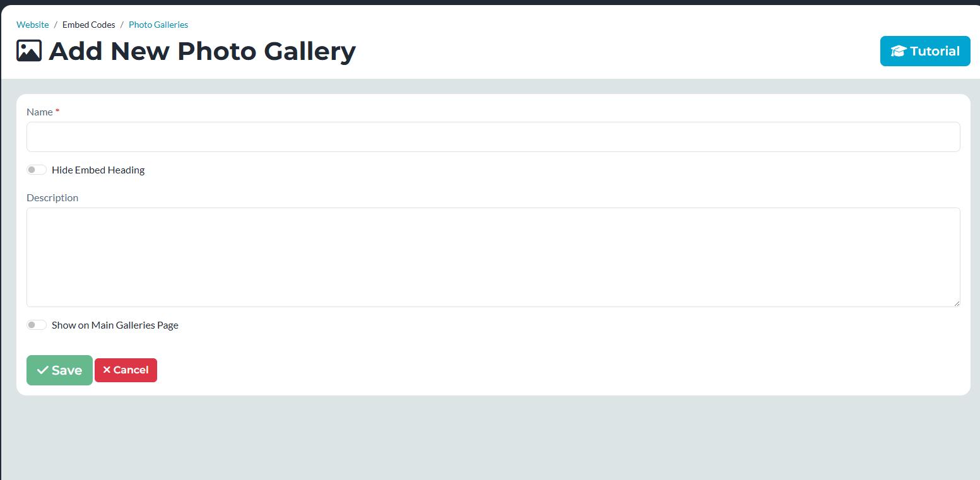Image resolution: width=980 pixels, height=480 pixels.
Task: Click the checkmark icon on the Save button
Action: 42,370
